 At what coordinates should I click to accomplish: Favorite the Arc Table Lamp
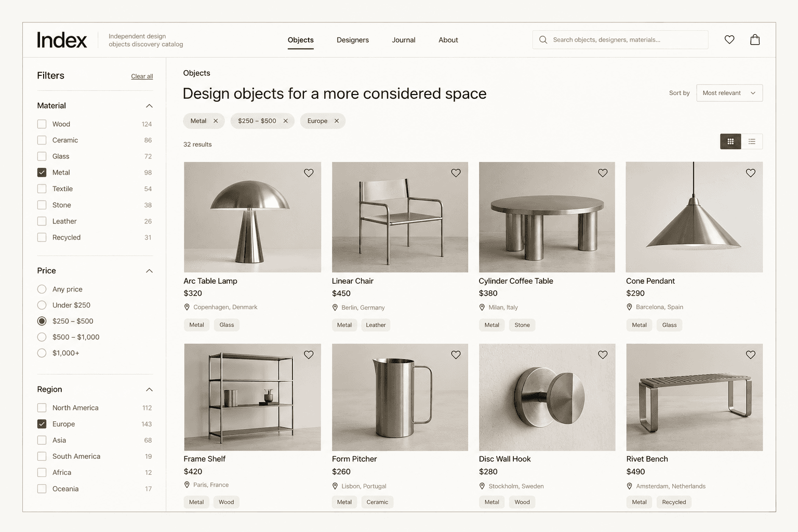pos(309,173)
